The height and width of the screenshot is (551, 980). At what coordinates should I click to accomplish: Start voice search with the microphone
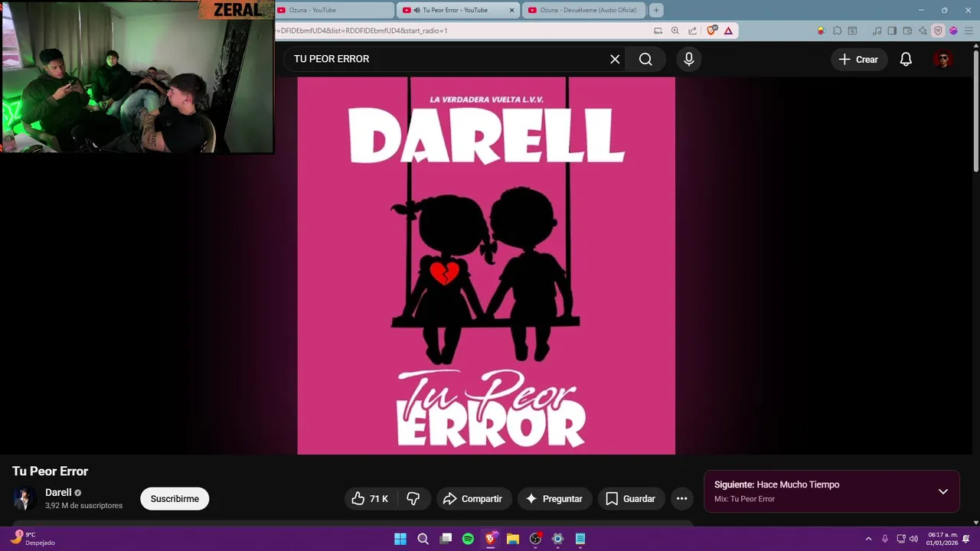689,59
